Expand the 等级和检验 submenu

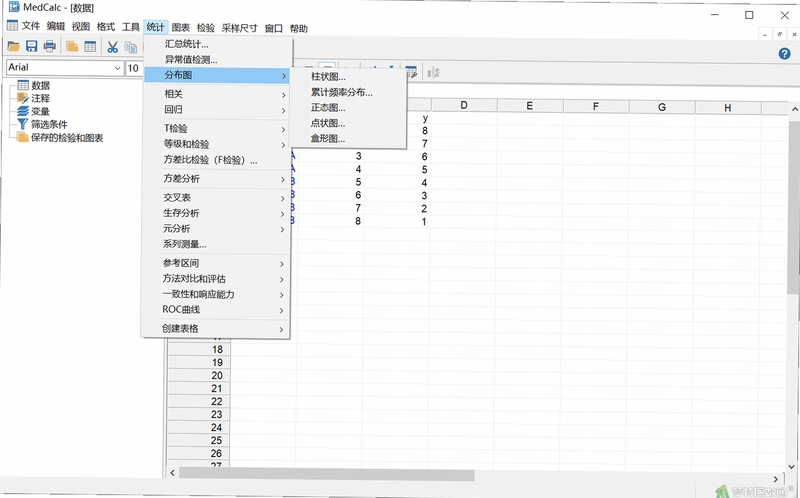pos(217,144)
